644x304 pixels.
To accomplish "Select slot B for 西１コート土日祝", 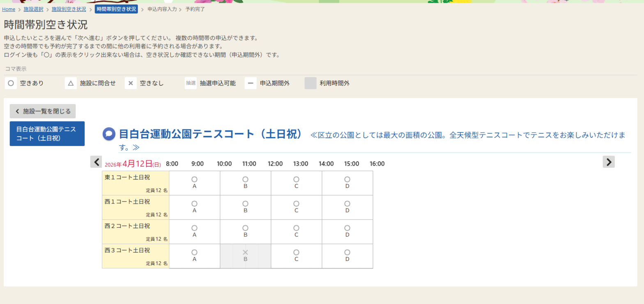I will coord(245,207).
